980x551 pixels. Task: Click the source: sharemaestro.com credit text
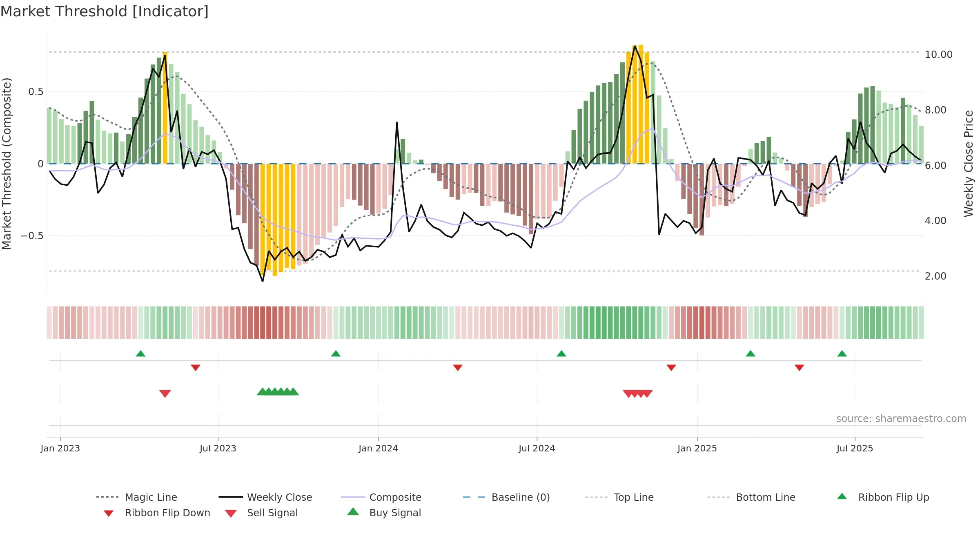point(901,419)
